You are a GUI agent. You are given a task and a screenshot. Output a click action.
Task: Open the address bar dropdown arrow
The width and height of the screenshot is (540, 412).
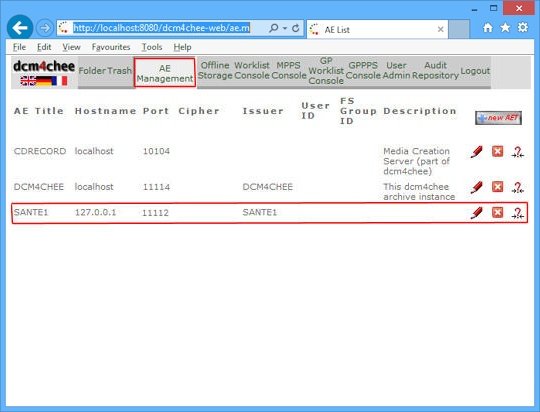click(285, 28)
